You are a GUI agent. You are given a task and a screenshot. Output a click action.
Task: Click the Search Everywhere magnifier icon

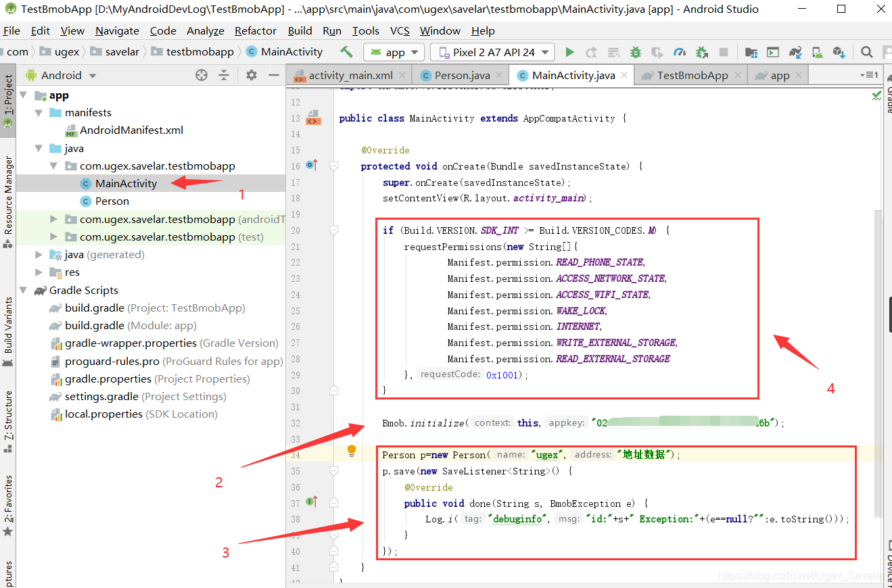coord(866,52)
